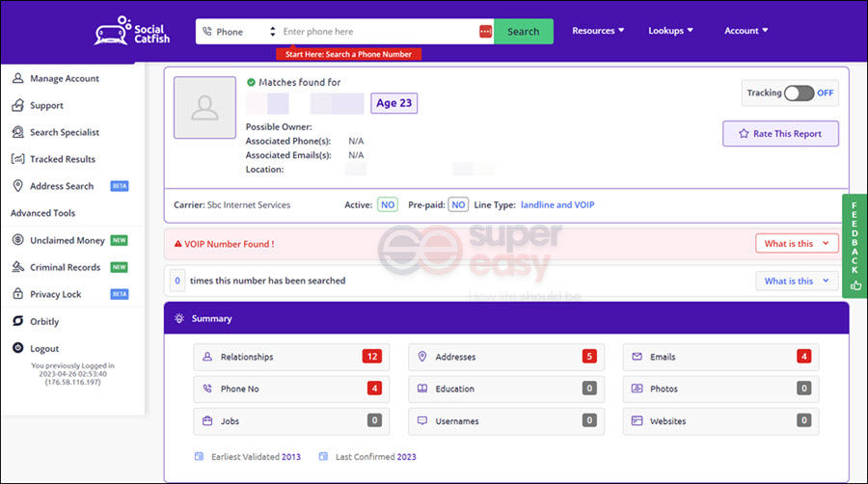Click the Photos picture icon
868x484 pixels.
tap(637, 389)
